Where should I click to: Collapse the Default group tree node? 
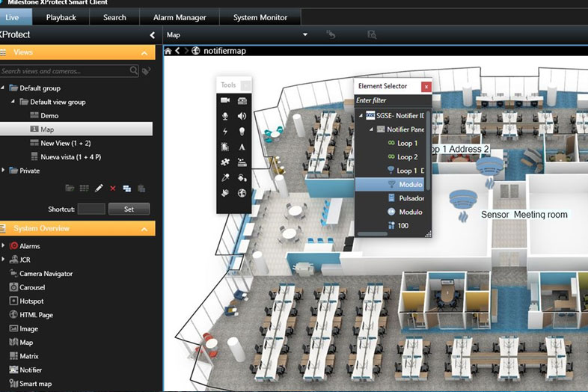(x=3, y=88)
